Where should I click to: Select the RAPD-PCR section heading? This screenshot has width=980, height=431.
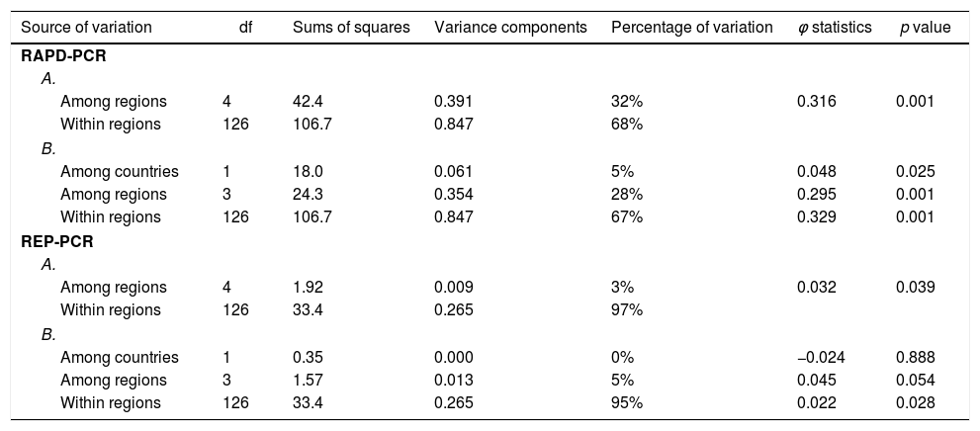63,55
